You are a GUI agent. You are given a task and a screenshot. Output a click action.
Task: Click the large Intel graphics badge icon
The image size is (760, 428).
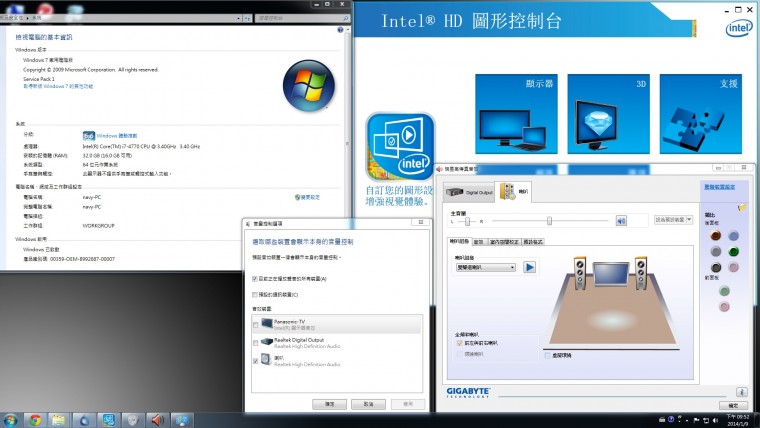(x=400, y=147)
